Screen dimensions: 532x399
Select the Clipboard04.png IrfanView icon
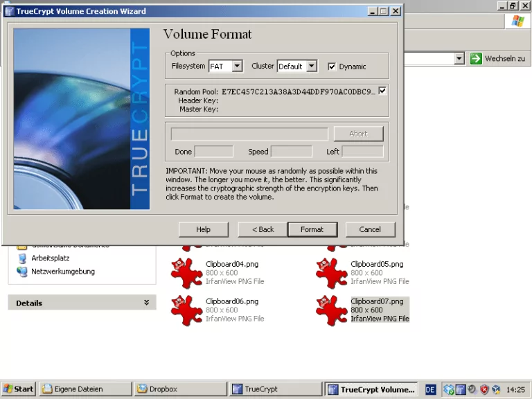tap(186, 273)
